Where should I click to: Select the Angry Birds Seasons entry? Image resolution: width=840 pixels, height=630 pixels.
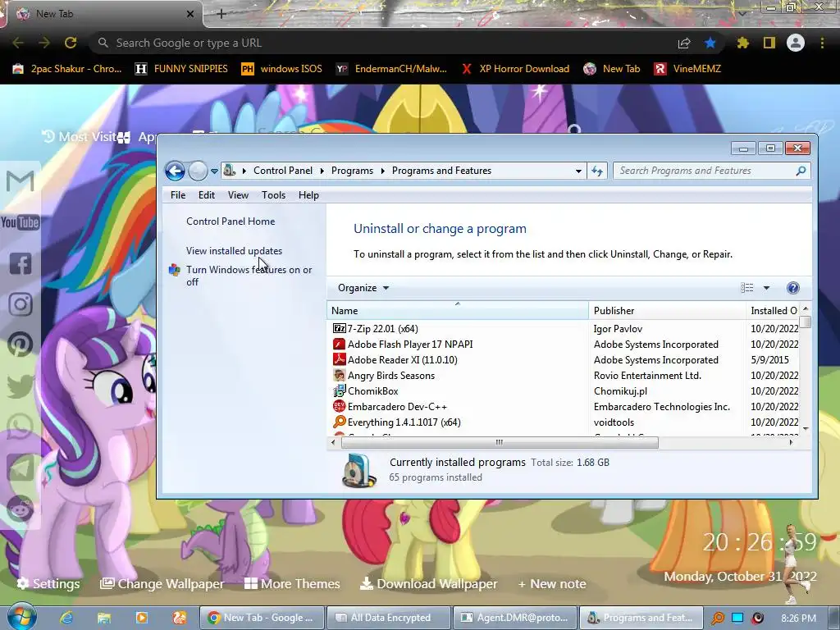pyautogui.click(x=391, y=376)
